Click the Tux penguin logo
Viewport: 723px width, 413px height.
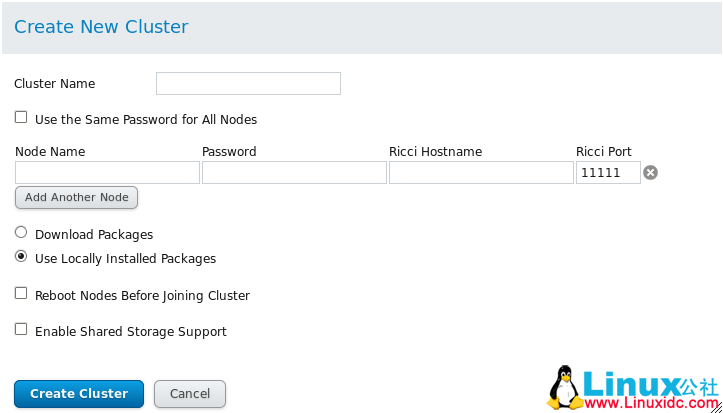[x=567, y=387]
